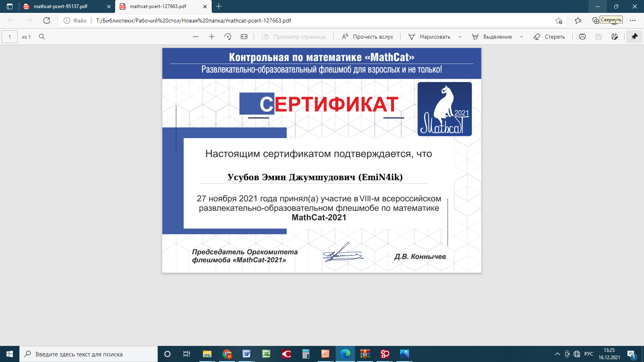Viewport: 644px width, 362px height.
Task: Open Cortana circle icon on taskbar
Action: 167,354
